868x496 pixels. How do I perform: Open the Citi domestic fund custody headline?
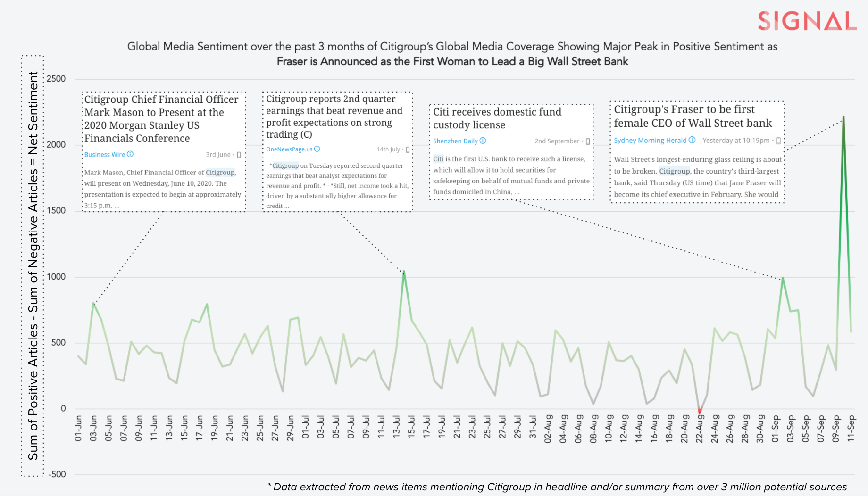[497, 118]
